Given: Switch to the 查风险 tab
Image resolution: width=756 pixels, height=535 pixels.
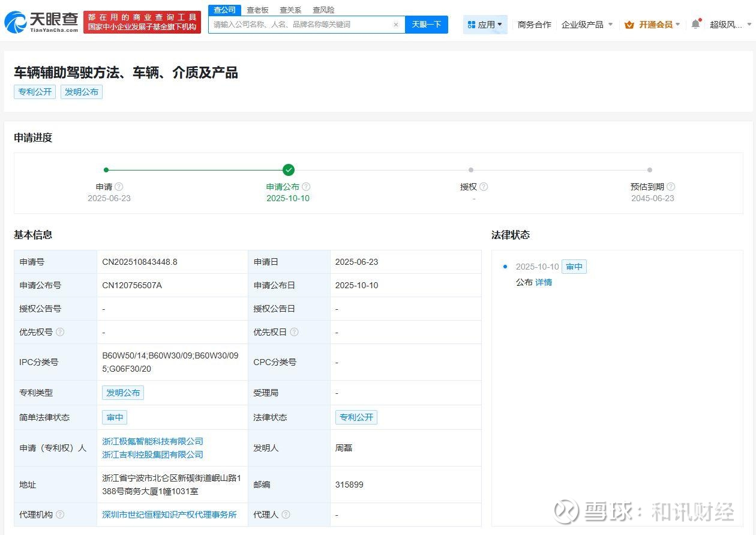Looking at the screenshot, I should point(323,10).
